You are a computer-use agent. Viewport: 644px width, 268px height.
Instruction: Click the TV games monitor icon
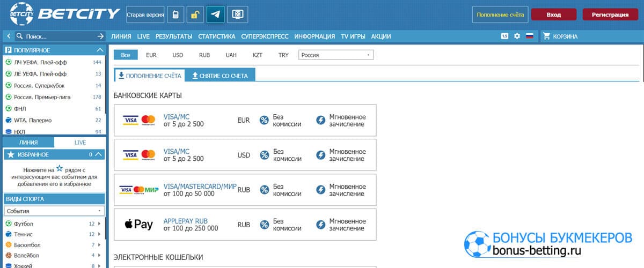[x=237, y=15]
